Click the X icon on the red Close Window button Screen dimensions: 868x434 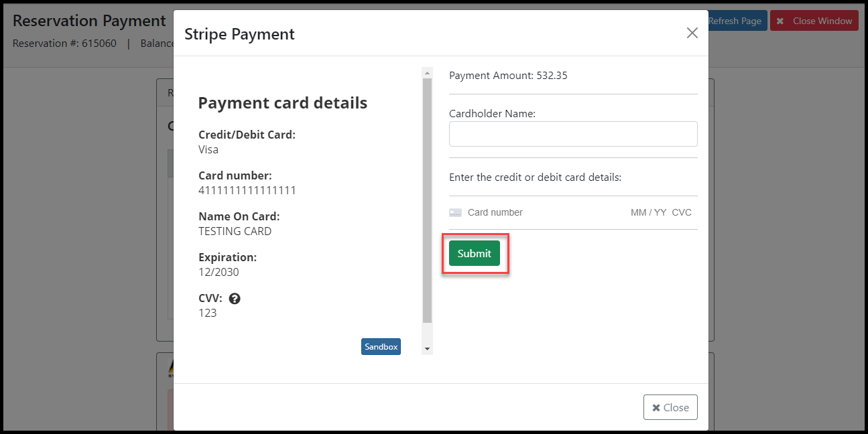coord(780,21)
